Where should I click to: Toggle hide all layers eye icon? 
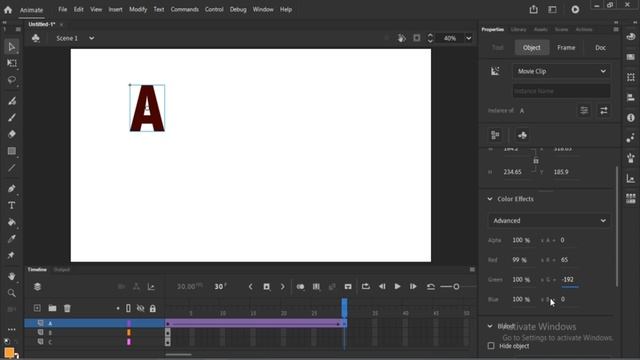pos(140,308)
